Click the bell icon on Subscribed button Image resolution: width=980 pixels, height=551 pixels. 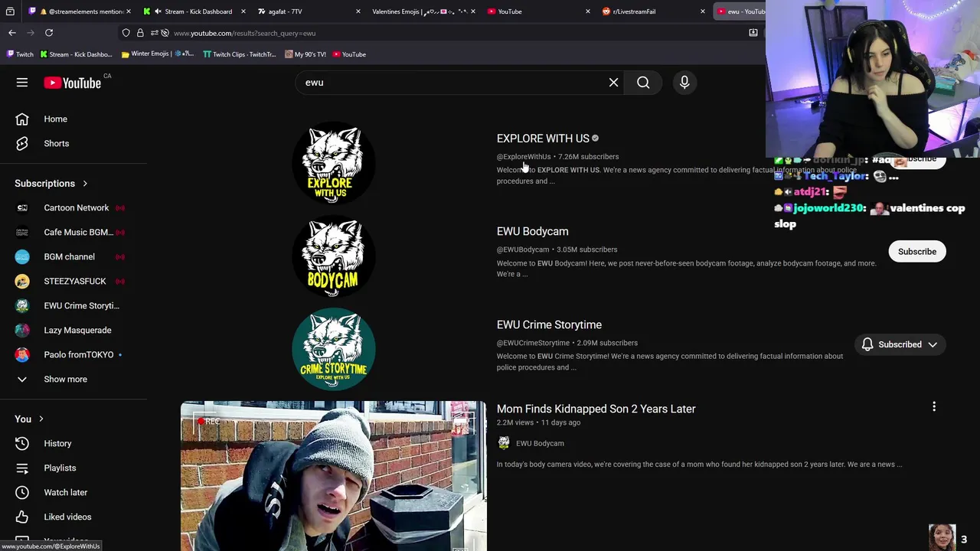[x=867, y=345]
